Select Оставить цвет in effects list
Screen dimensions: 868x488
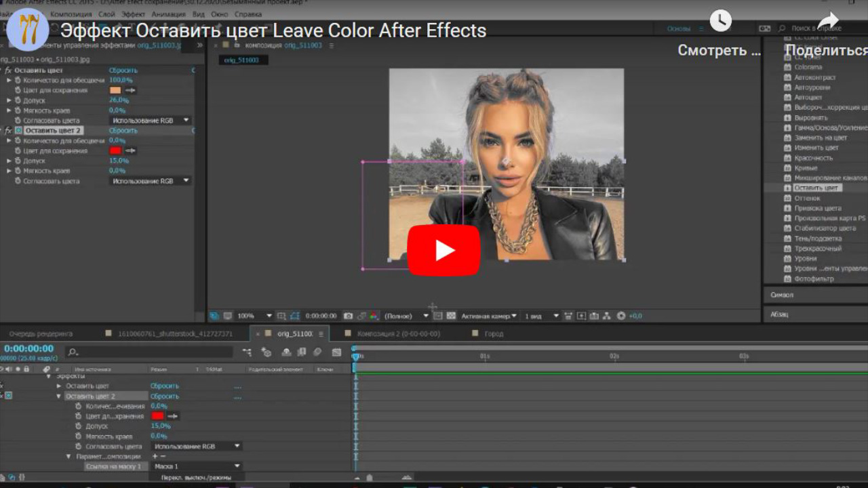[x=816, y=188]
